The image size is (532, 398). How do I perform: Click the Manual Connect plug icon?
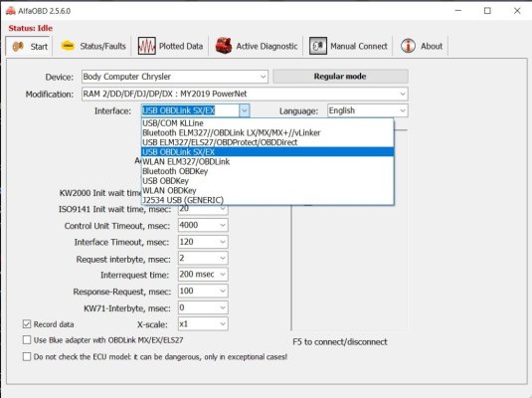(318, 46)
